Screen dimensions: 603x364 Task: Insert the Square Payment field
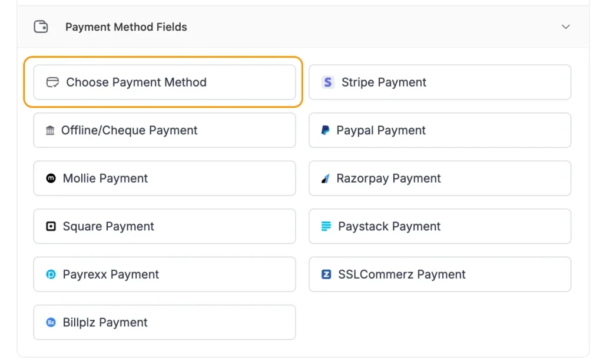pos(165,226)
